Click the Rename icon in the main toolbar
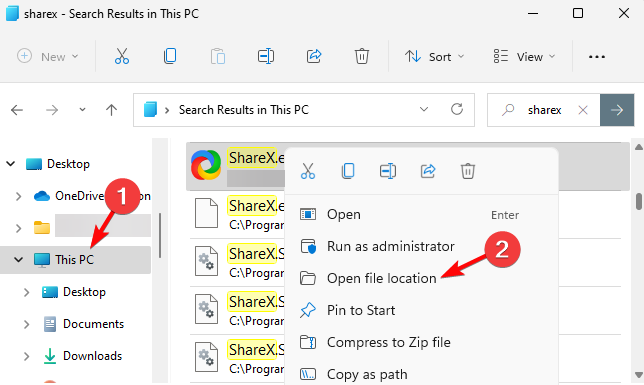Screen dimensions: 644x385 click(266, 56)
